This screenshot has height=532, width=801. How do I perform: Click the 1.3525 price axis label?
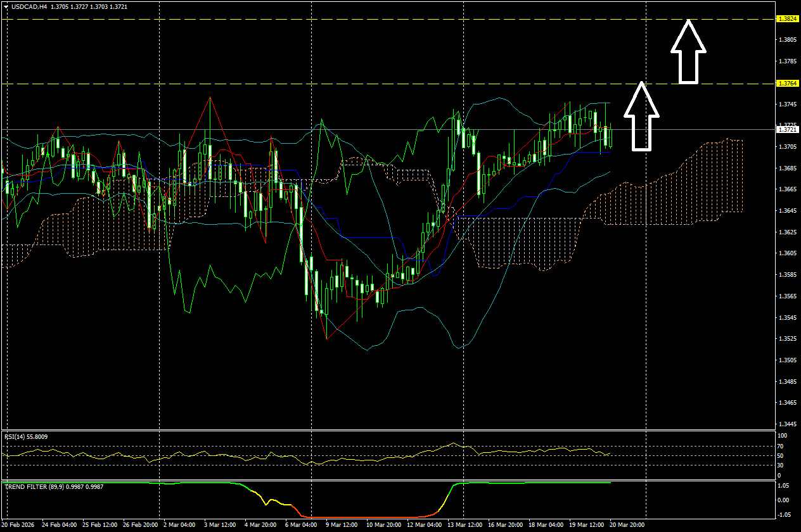[787, 339]
